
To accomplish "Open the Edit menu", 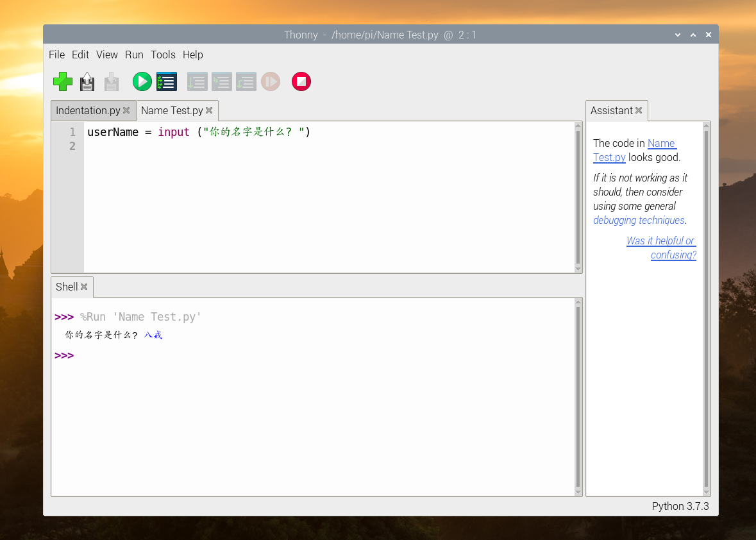I will 80,55.
